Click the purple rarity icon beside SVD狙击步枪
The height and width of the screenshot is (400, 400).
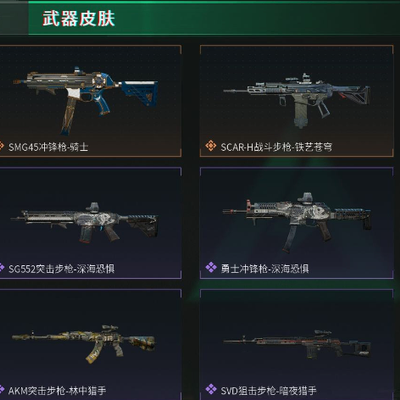(211, 389)
